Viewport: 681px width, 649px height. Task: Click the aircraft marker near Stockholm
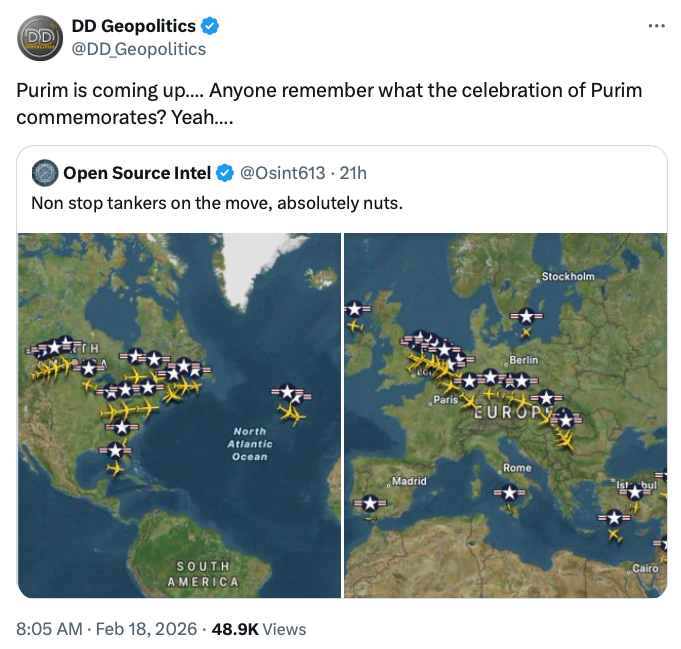pyautogui.click(x=526, y=318)
